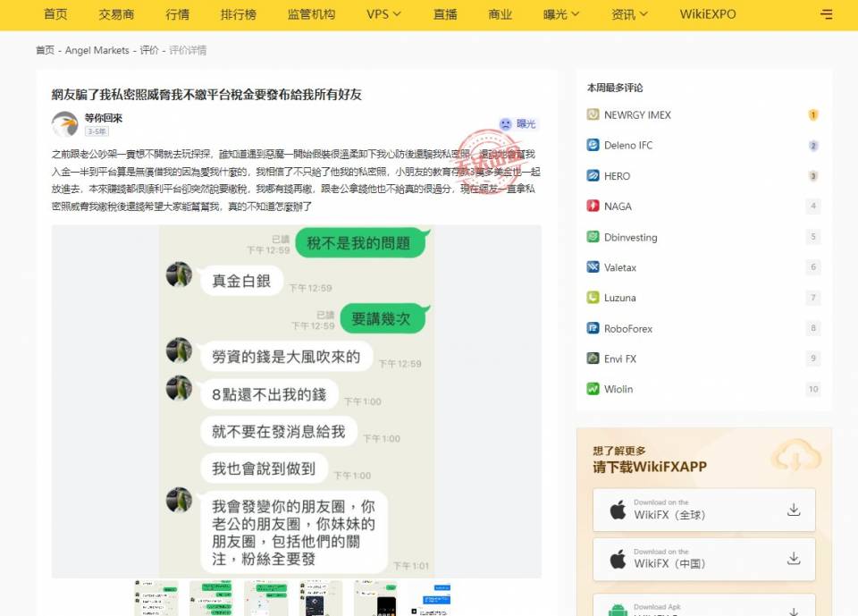The height and width of the screenshot is (616, 858).
Task: Click the 本周最多评论 heading
Action: tap(615, 88)
